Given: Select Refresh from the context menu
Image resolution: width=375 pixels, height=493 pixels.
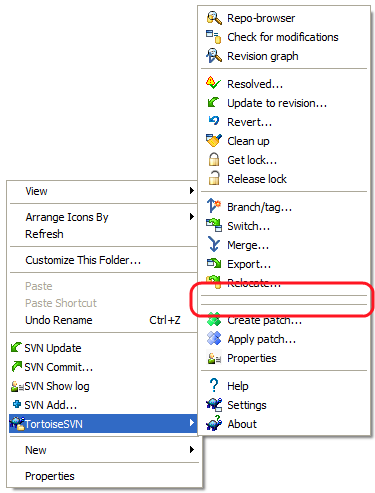Looking at the screenshot, I should tap(44, 234).
